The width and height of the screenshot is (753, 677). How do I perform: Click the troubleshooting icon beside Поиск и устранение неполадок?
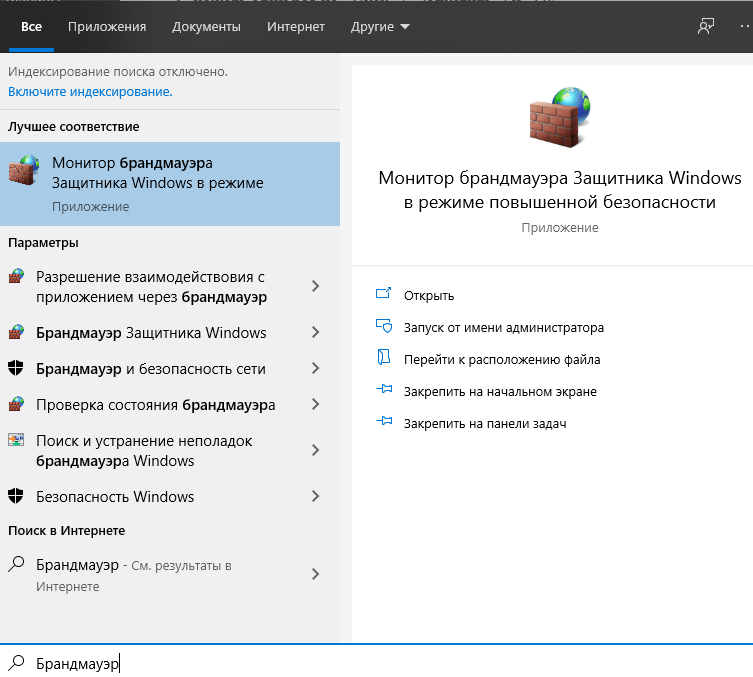point(16,441)
